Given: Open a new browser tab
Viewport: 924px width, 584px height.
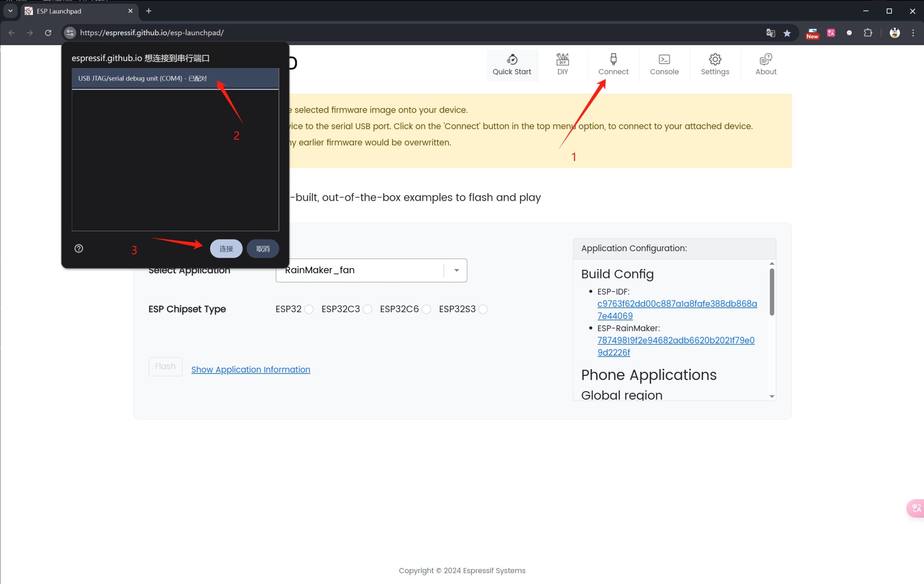Looking at the screenshot, I should pyautogui.click(x=149, y=11).
